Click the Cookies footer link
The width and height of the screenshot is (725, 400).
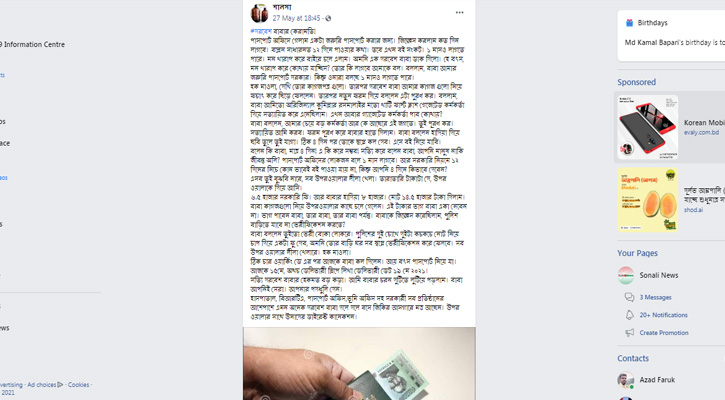(x=79, y=384)
